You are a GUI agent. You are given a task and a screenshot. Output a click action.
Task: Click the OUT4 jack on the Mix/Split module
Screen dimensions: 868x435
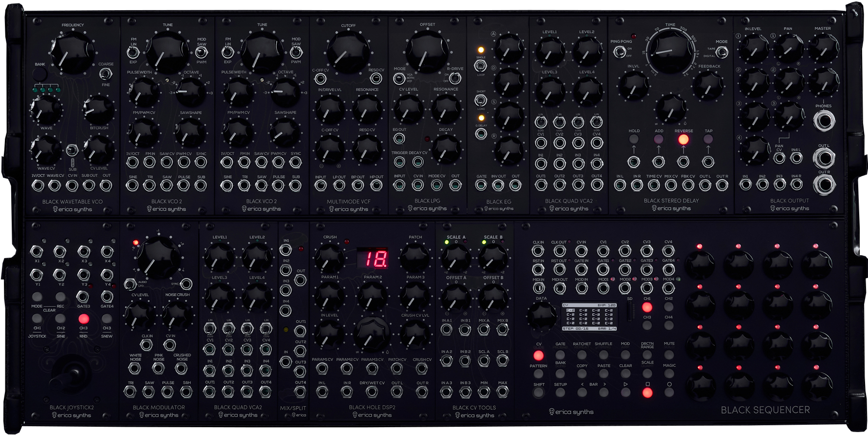point(301,392)
